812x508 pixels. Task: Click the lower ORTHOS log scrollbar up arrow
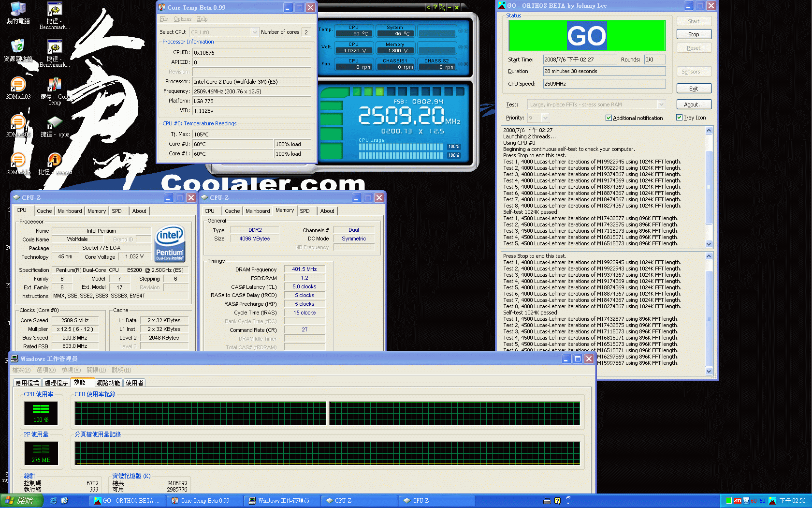(x=709, y=256)
